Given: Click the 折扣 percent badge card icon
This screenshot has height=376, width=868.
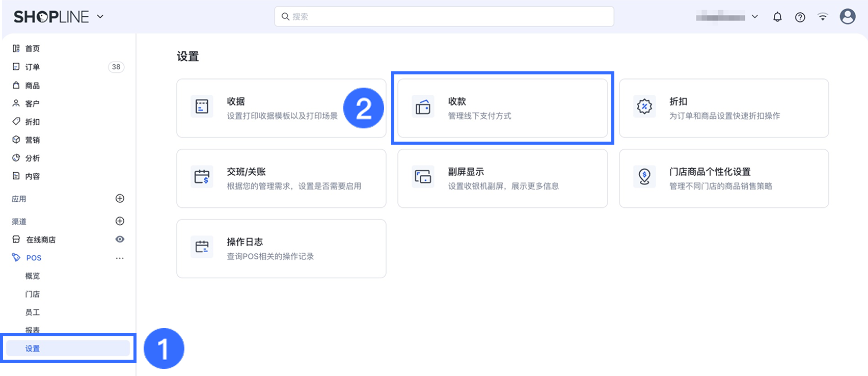Looking at the screenshot, I should coord(644,106).
